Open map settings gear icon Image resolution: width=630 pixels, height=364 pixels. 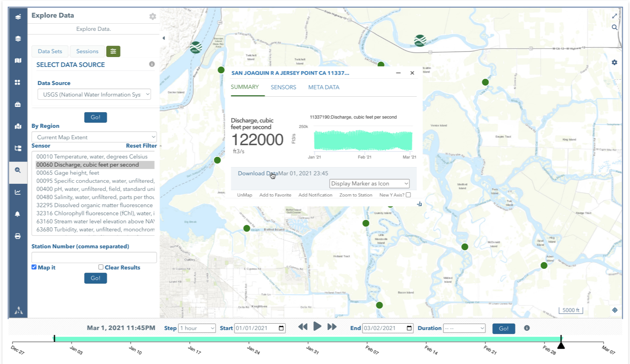(614, 62)
